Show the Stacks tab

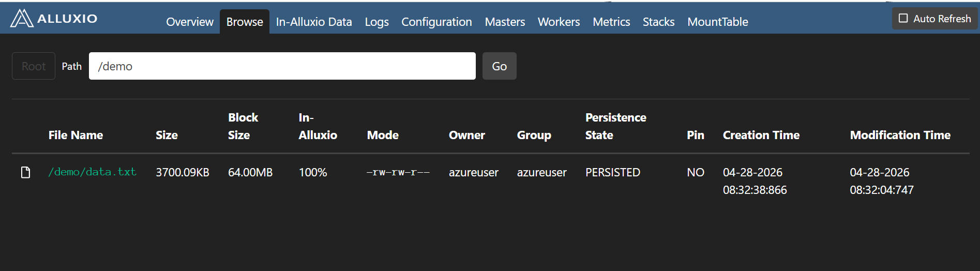(x=658, y=22)
